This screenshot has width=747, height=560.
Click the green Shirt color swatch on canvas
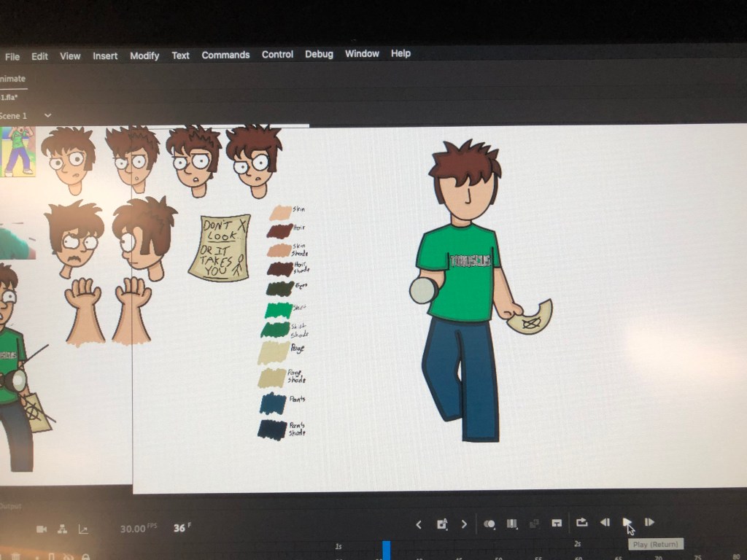pyautogui.click(x=278, y=310)
